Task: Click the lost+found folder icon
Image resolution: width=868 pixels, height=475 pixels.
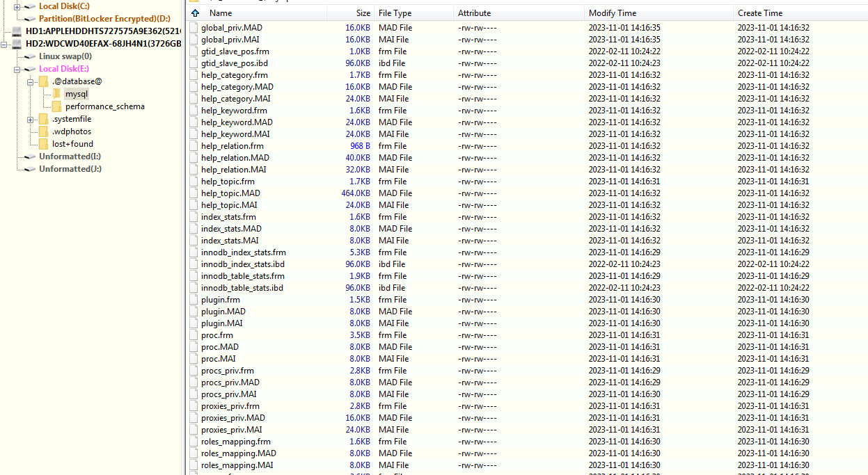Action: pos(44,144)
